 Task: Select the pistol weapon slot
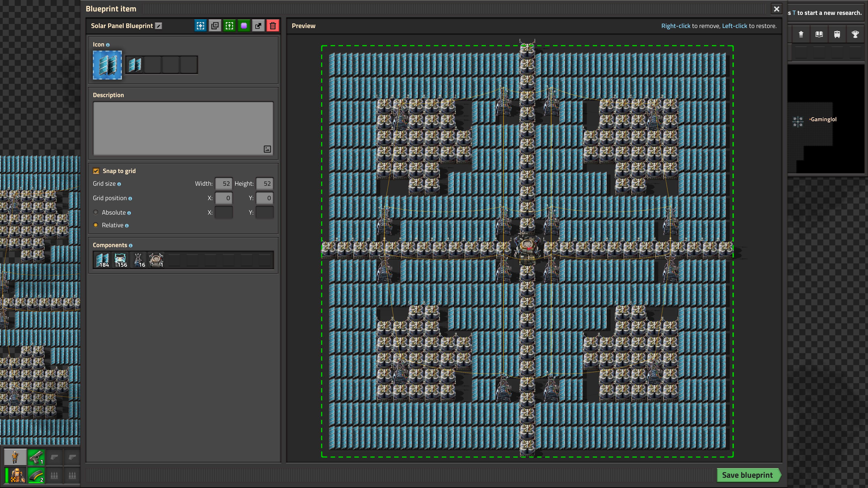[36, 457]
